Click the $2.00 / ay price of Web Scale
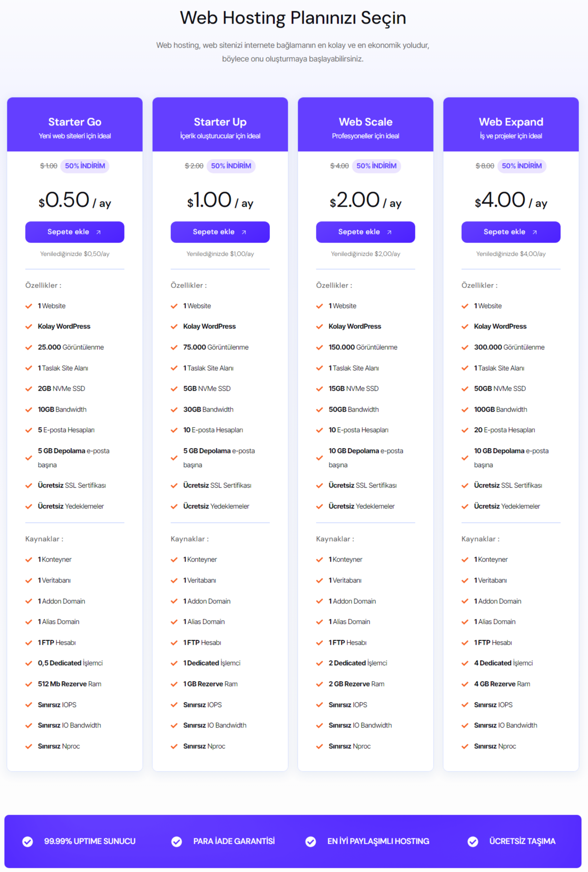 pyautogui.click(x=365, y=200)
